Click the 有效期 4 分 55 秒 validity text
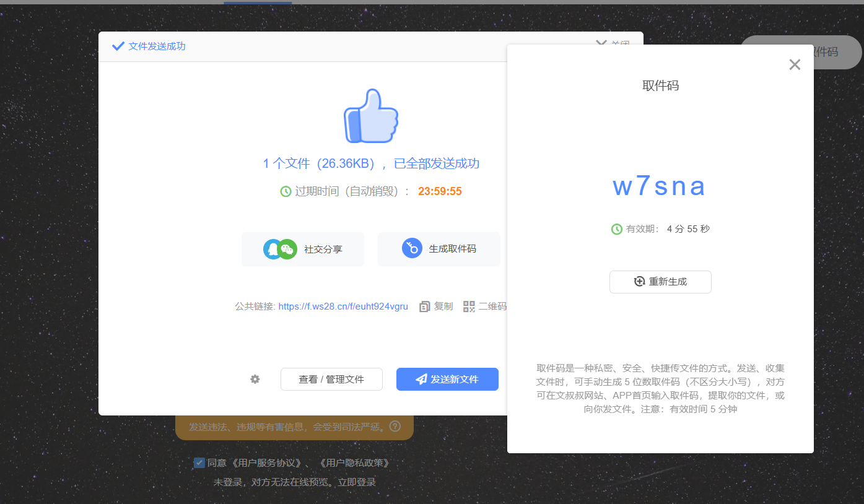 tap(668, 229)
